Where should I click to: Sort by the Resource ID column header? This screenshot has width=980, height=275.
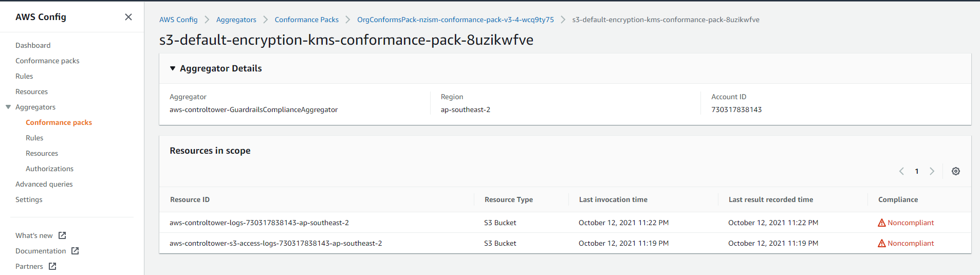(190, 199)
